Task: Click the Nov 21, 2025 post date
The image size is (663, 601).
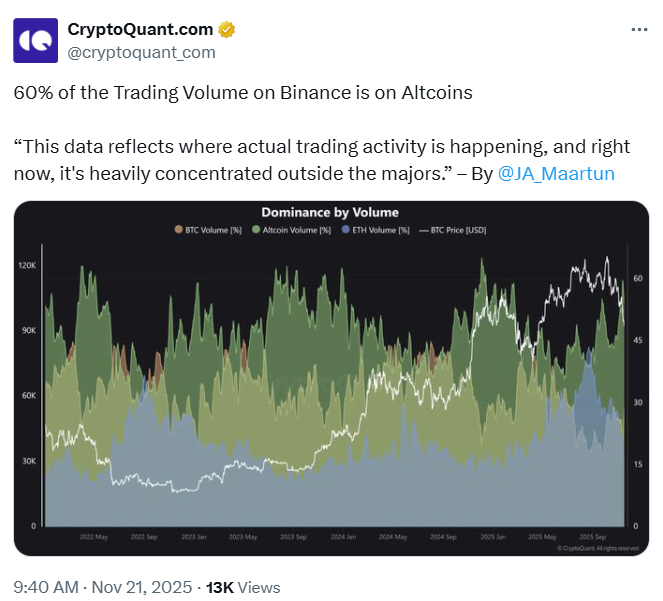Action: (x=142, y=587)
